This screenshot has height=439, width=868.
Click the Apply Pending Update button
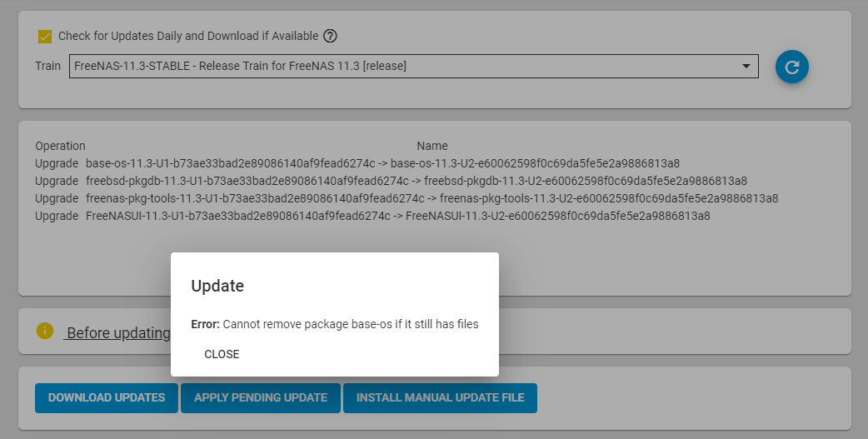point(261,397)
